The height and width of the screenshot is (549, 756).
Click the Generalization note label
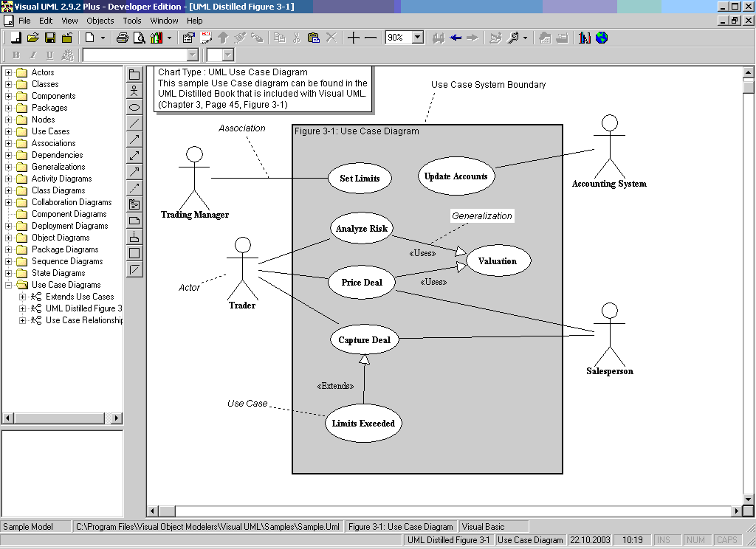point(482,216)
